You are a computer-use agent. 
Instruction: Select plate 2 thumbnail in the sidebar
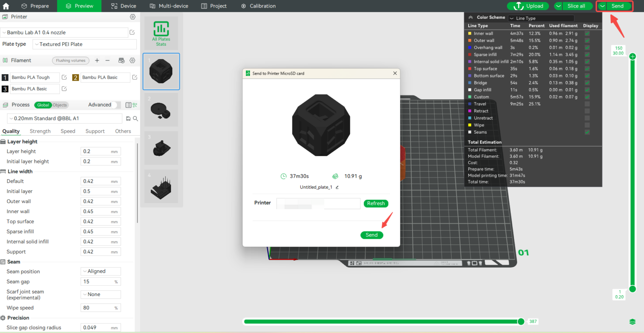(x=161, y=110)
